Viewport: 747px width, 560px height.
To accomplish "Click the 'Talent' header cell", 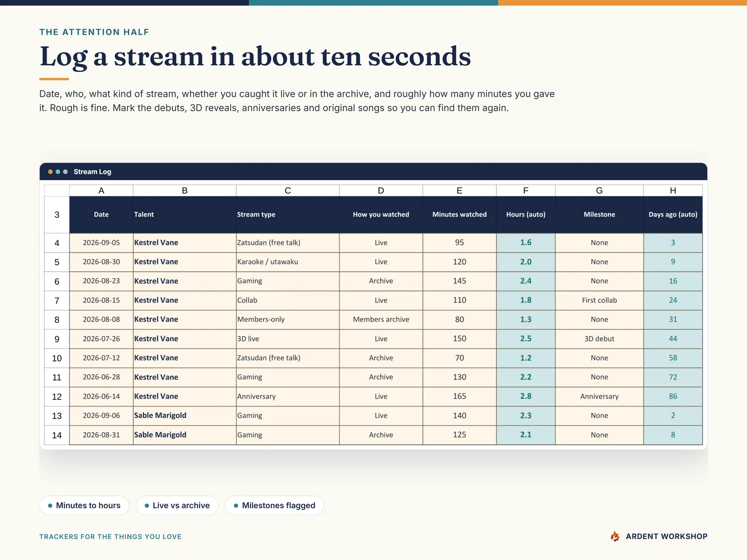I will [185, 215].
